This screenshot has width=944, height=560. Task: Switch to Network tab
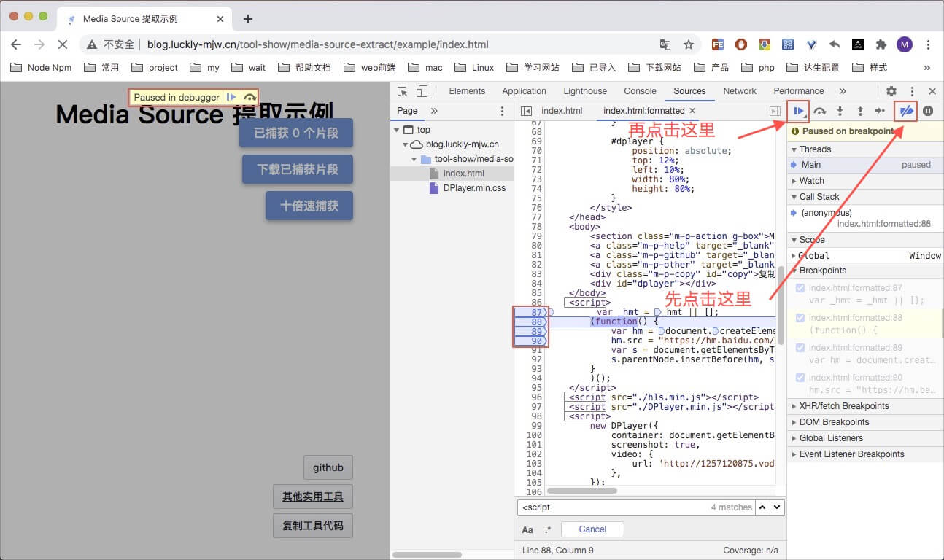click(740, 91)
